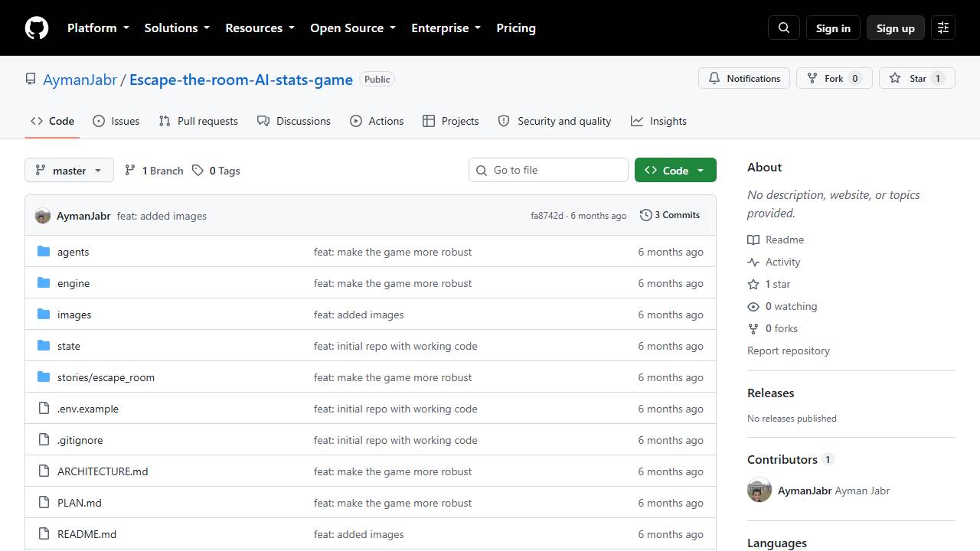The width and height of the screenshot is (980, 551).
Task: Click the branch icon beside 1 Branch
Action: click(130, 171)
